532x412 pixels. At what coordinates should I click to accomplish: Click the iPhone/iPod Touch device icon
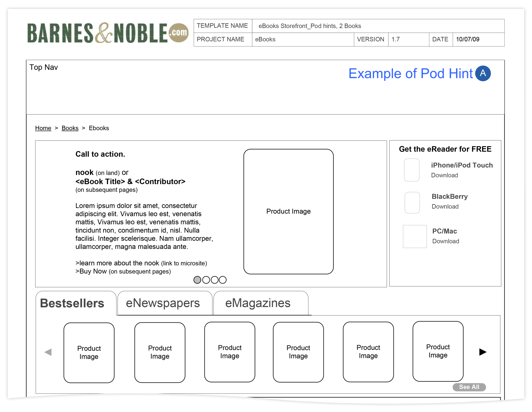(412, 170)
